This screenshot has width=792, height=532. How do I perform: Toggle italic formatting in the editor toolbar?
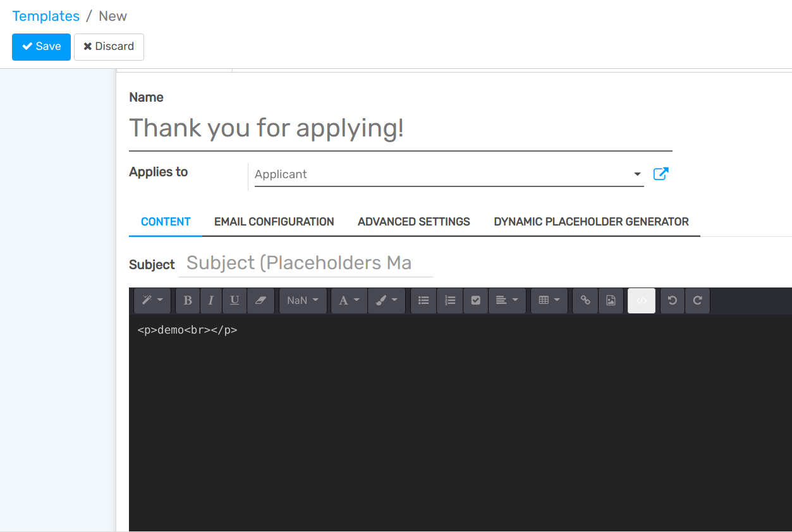point(211,301)
